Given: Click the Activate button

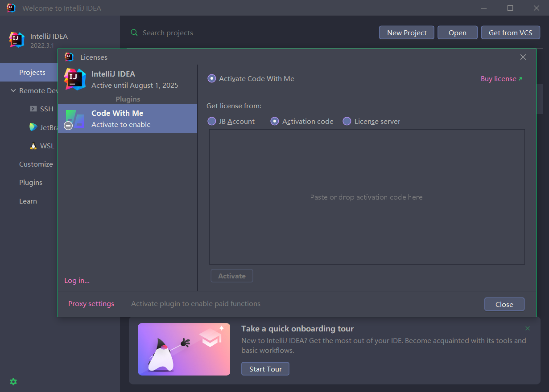Looking at the screenshot, I should [x=232, y=276].
